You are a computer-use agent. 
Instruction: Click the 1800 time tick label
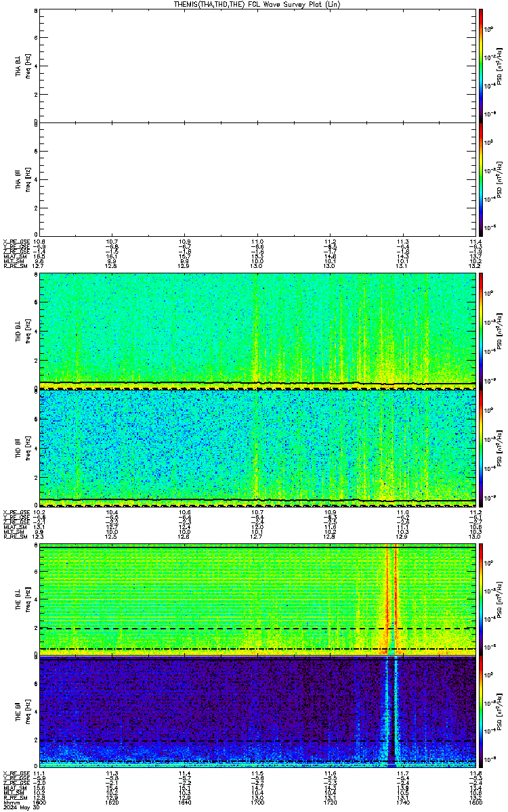(475, 803)
